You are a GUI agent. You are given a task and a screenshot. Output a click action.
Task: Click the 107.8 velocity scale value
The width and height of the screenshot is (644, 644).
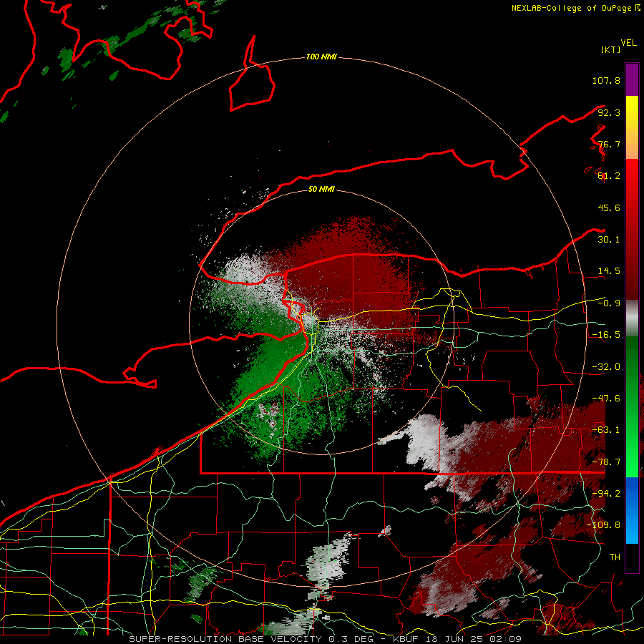click(x=606, y=80)
